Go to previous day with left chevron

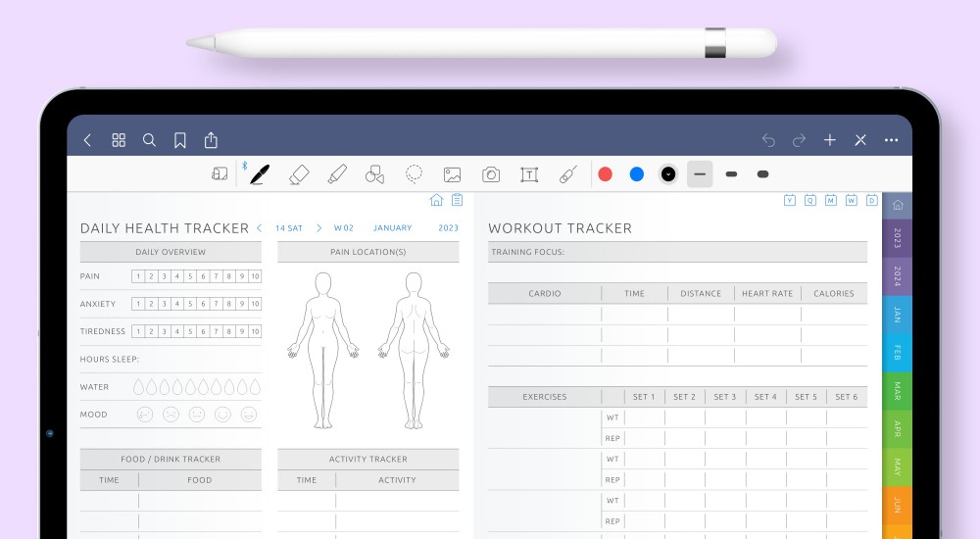click(260, 228)
